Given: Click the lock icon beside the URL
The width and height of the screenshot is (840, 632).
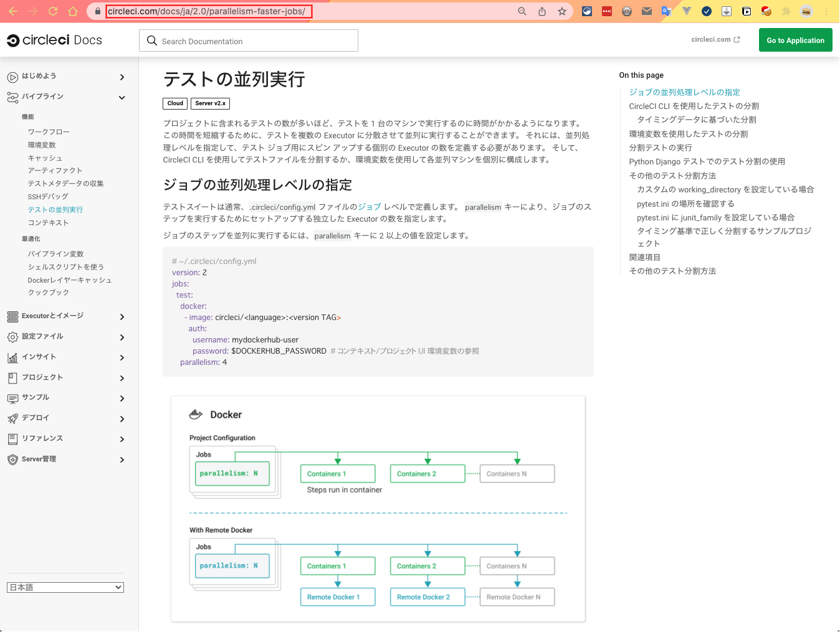Looking at the screenshot, I should pyautogui.click(x=98, y=11).
